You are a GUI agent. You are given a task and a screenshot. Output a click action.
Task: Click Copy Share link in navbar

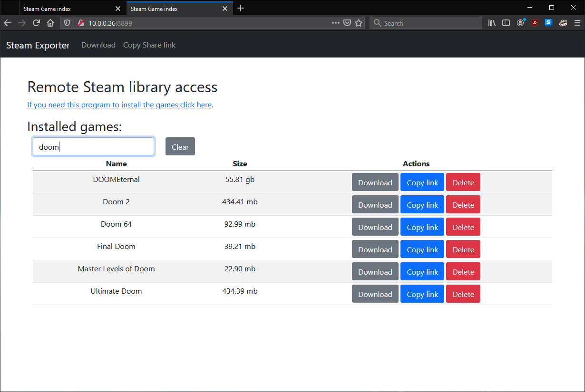tap(149, 45)
